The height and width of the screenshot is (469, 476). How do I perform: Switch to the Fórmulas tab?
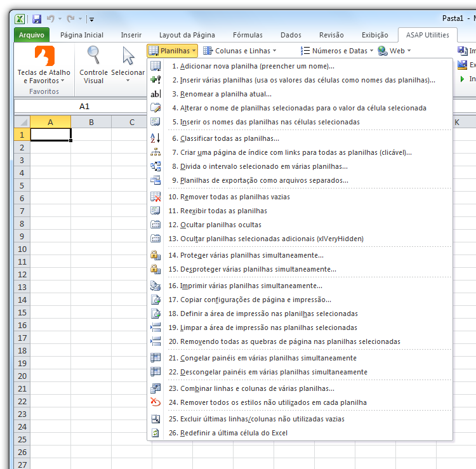pos(248,35)
